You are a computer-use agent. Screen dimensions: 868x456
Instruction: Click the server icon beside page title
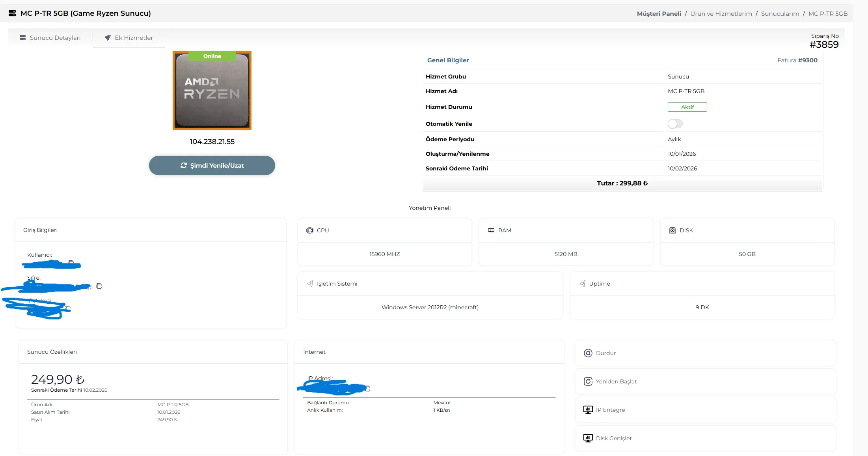tap(12, 13)
